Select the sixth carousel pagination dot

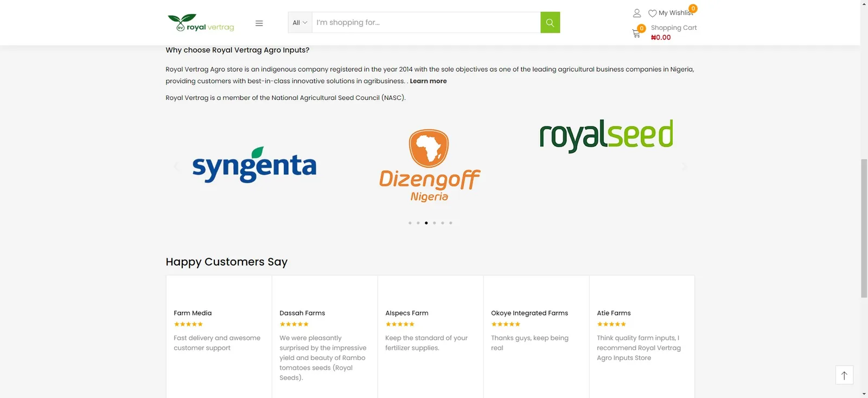pyautogui.click(x=450, y=223)
